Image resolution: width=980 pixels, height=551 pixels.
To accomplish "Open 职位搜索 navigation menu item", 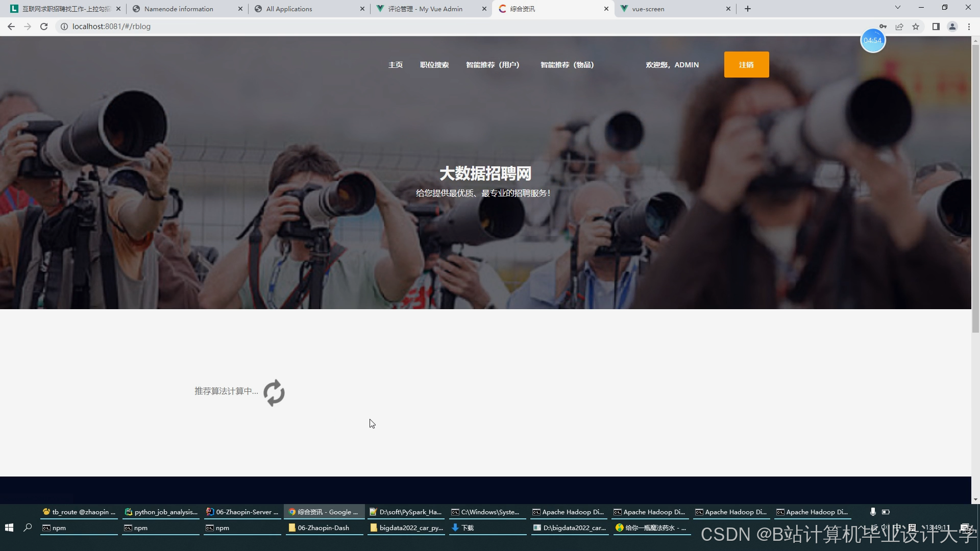I will [x=434, y=65].
